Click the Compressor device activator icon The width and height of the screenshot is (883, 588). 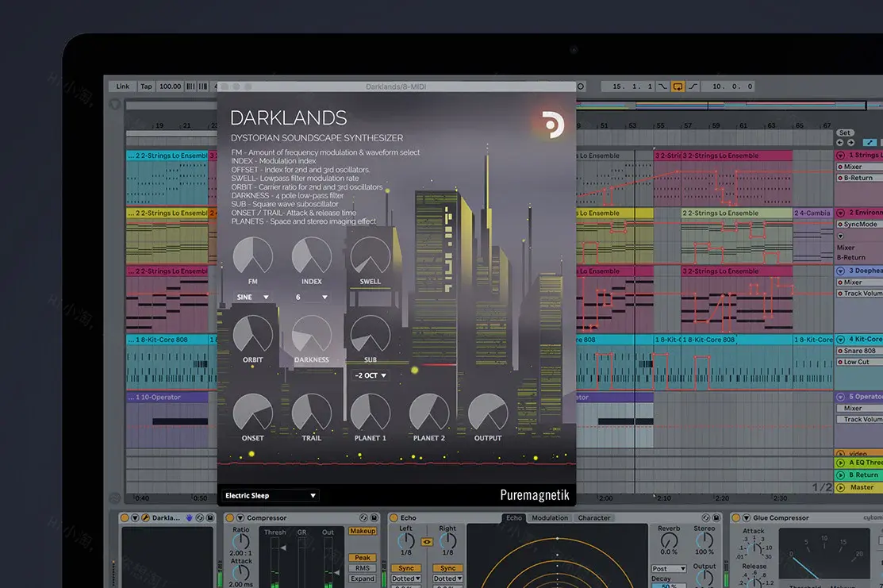coord(229,518)
